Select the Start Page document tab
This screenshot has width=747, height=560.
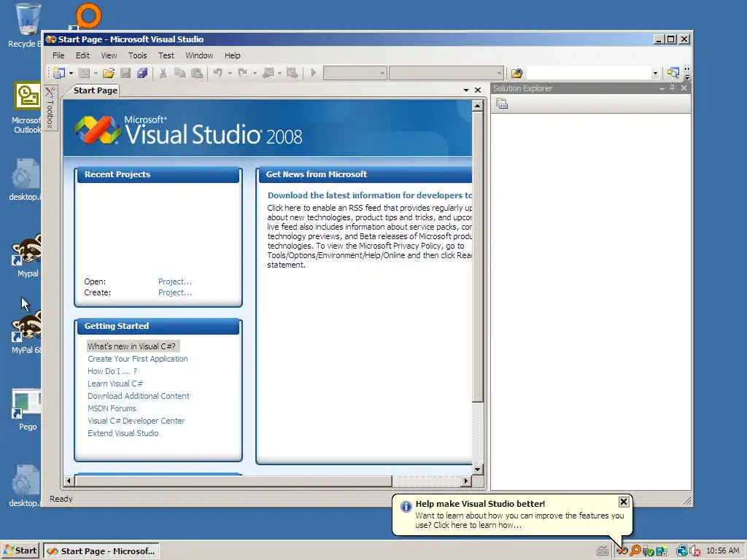pos(95,90)
